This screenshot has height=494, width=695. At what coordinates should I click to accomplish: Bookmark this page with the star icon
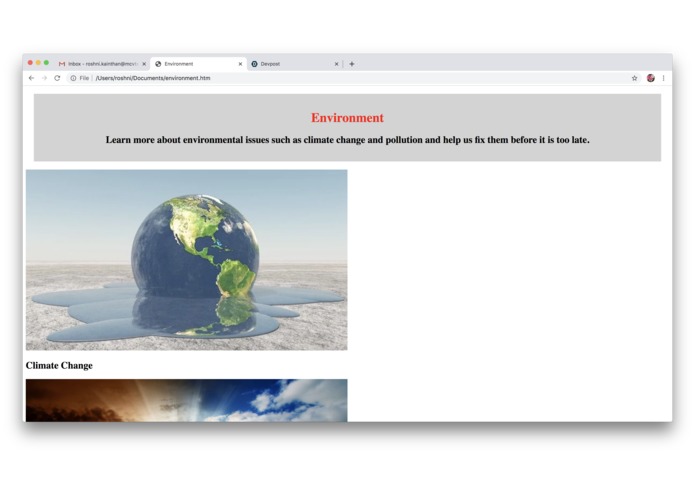(634, 78)
